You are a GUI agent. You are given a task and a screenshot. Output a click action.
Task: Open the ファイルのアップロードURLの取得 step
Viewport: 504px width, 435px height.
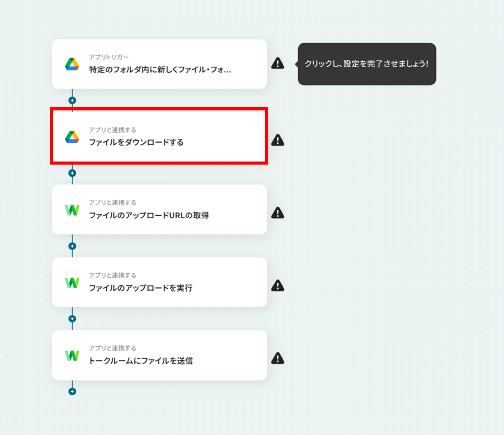(x=159, y=209)
